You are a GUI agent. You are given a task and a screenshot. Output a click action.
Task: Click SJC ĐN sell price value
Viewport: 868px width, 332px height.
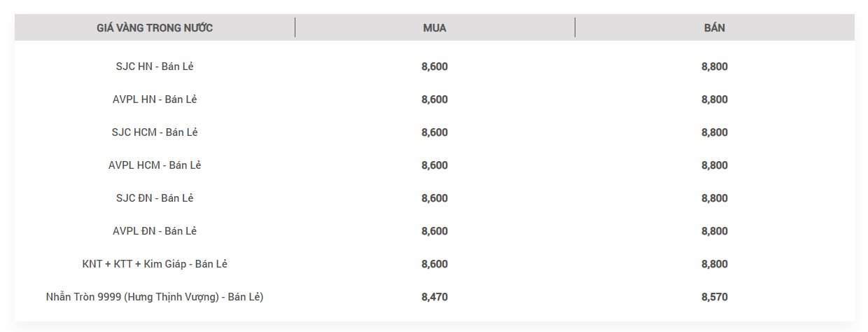715,198
